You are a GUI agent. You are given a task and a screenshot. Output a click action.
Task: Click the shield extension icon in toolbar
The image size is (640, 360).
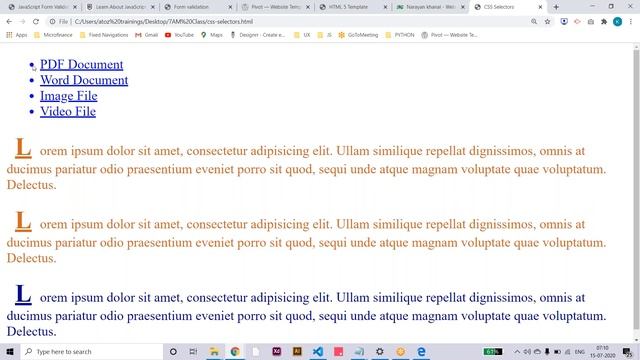tap(564, 22)
